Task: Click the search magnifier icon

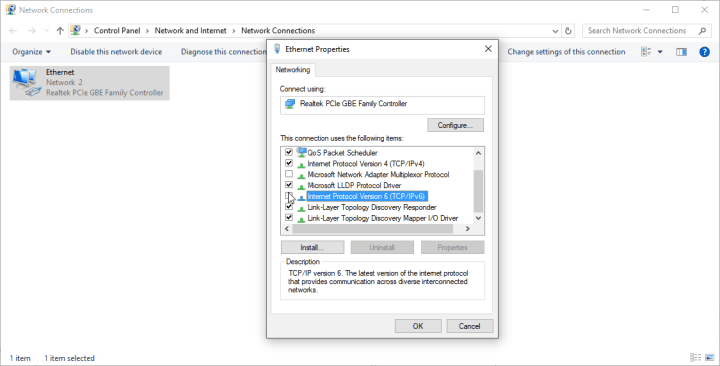Action: [x=702, y=31]
